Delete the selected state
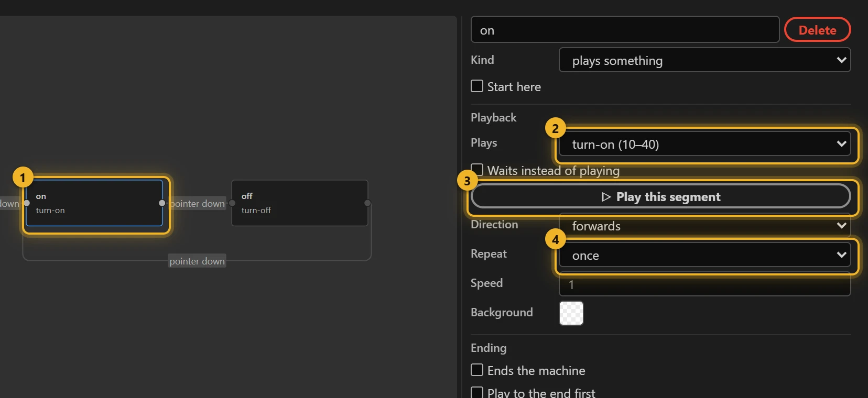The height and width of the screenshot is (398, 868). (x=817, y=30)
